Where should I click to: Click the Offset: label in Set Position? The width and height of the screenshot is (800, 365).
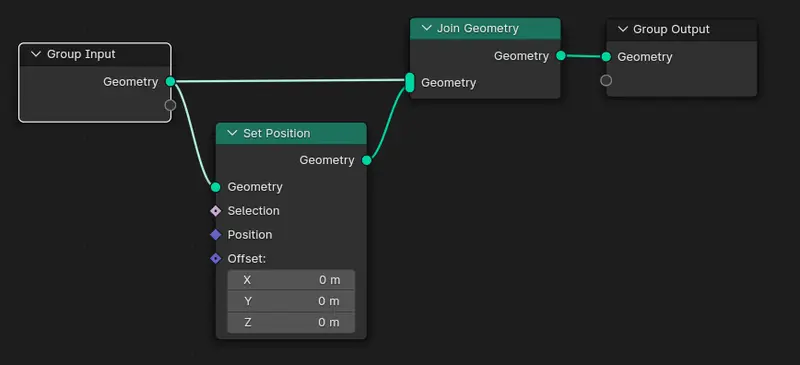247,259
